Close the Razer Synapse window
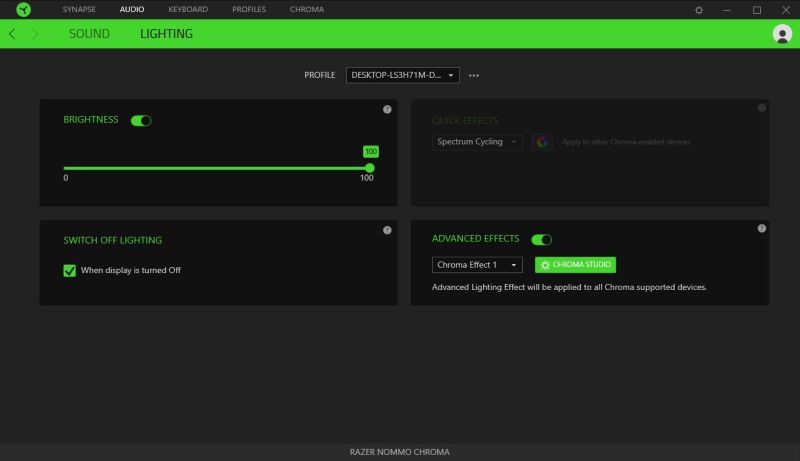The width and height of the screenshot is (800, 461). click(786, 10)
